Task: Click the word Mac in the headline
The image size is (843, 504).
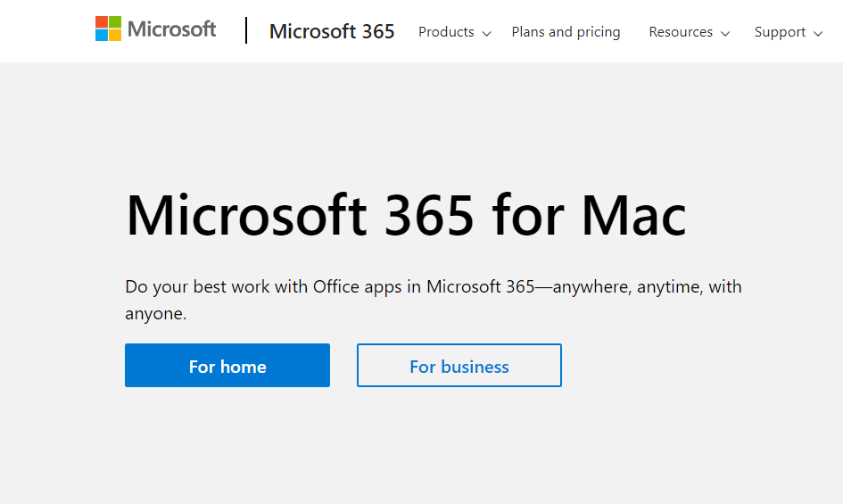Action: tap(633, 217)
